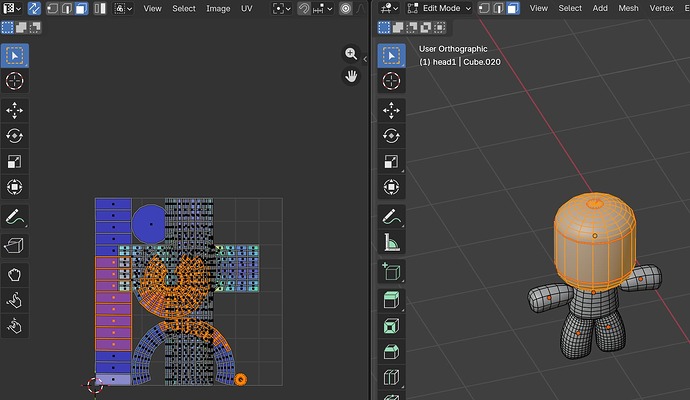Open the 3D viewport editor type dropdown
The width and height of the screenshot is (690, 400).
tap(389, 8)
